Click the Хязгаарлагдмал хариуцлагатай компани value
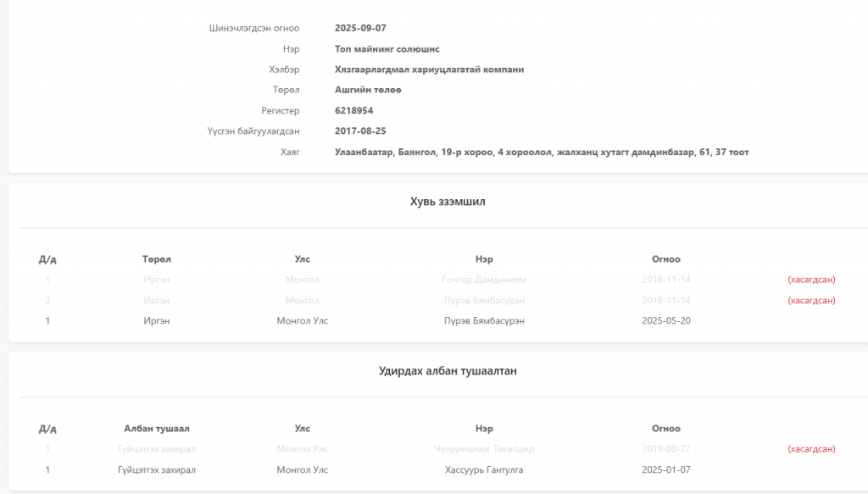Viewport: 868px width, 494px height. [x=429, y=69]
